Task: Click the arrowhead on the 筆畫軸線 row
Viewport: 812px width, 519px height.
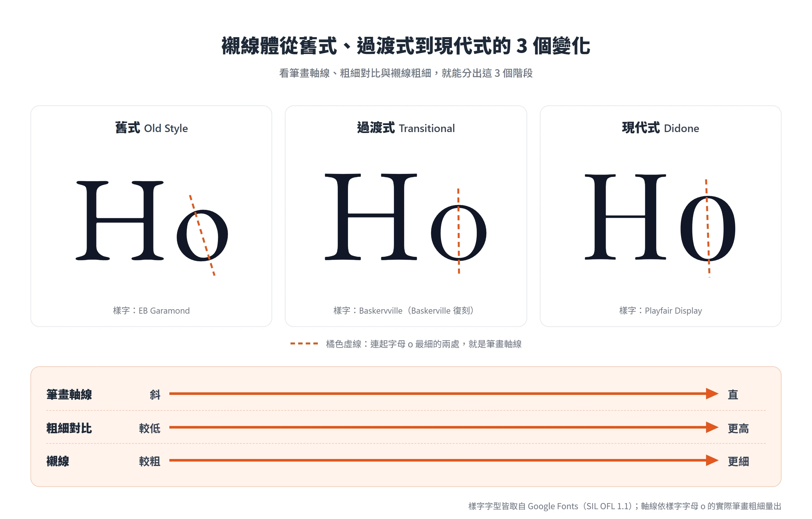Action: (x=712, y=394)
